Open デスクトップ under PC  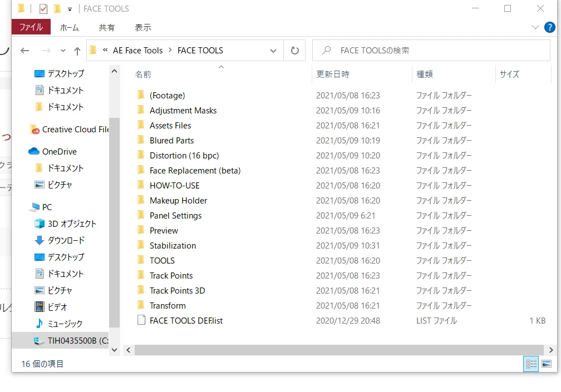(60, 257)
